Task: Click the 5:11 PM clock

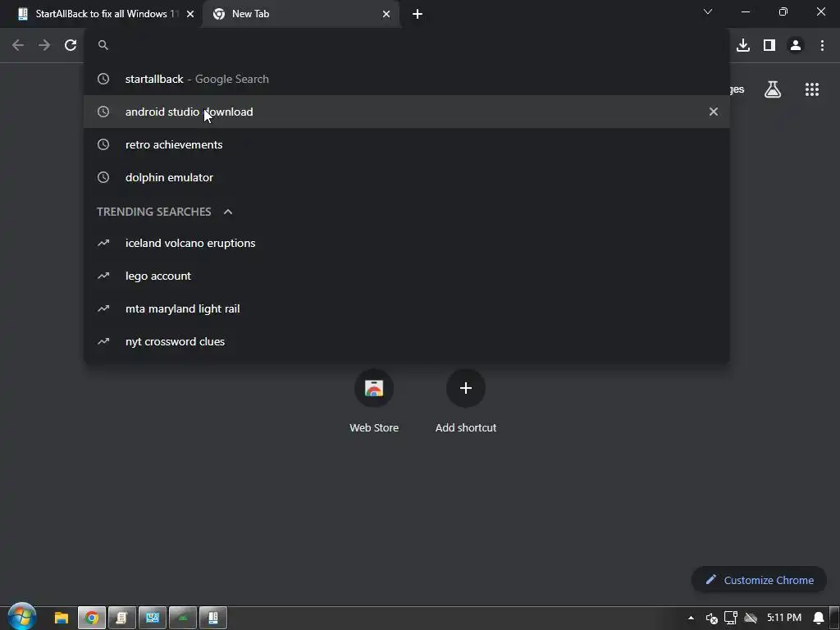Action: (783, 618)
